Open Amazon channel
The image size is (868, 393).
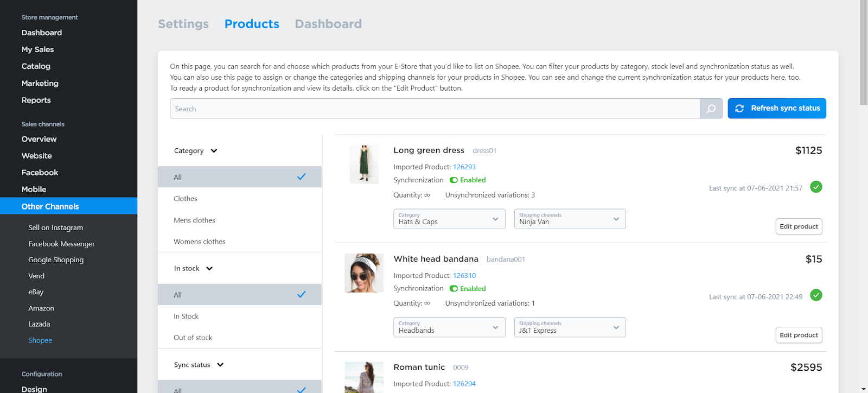(41, 308)
